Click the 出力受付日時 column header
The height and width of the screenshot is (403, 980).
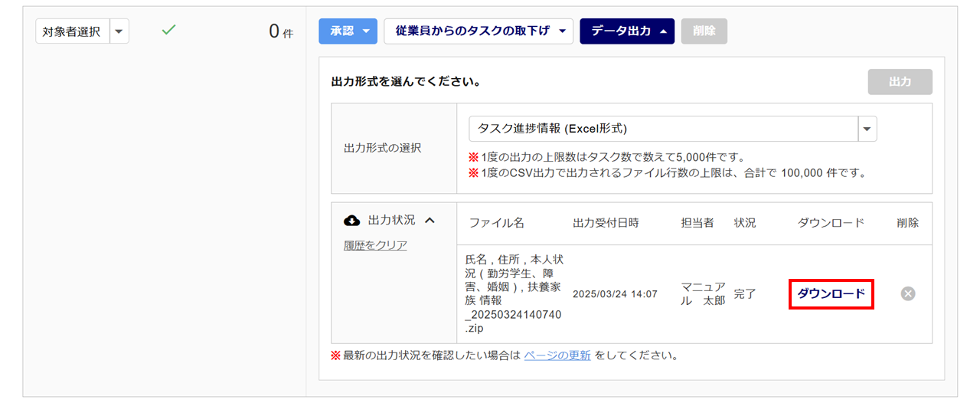[606, 223]
